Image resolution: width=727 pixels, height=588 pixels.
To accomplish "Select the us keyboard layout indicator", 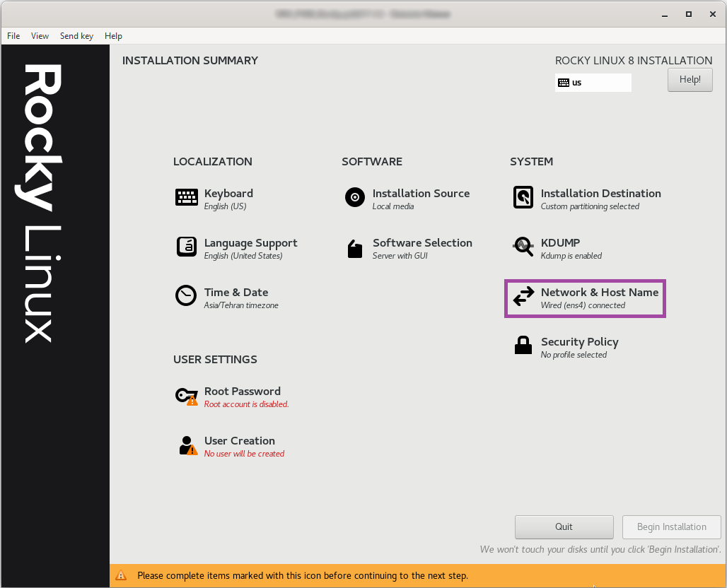I will (593, 83).
